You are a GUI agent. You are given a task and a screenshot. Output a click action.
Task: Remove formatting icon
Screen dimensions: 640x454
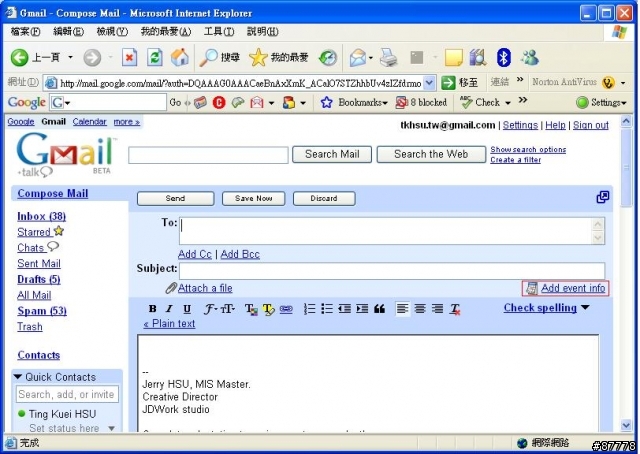pos(455,309)
